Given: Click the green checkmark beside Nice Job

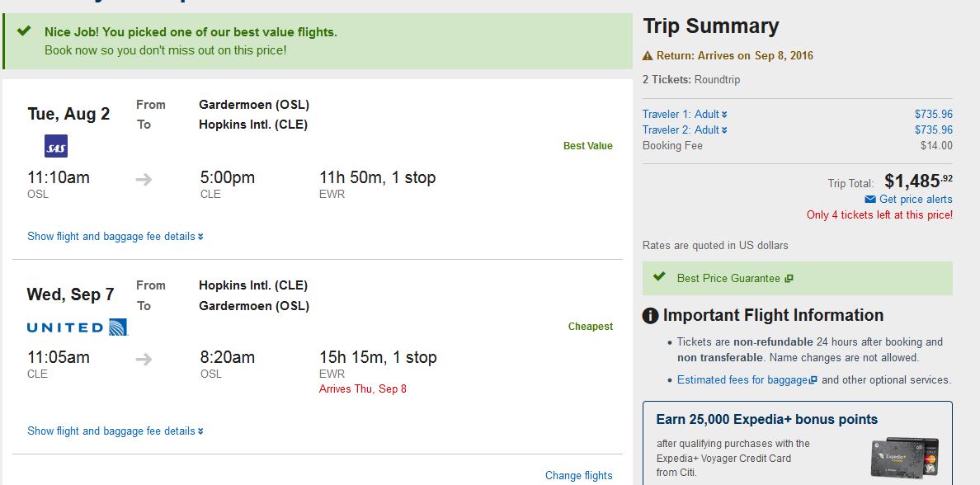Looking at the screenshot, I should [x=24, y=31].
